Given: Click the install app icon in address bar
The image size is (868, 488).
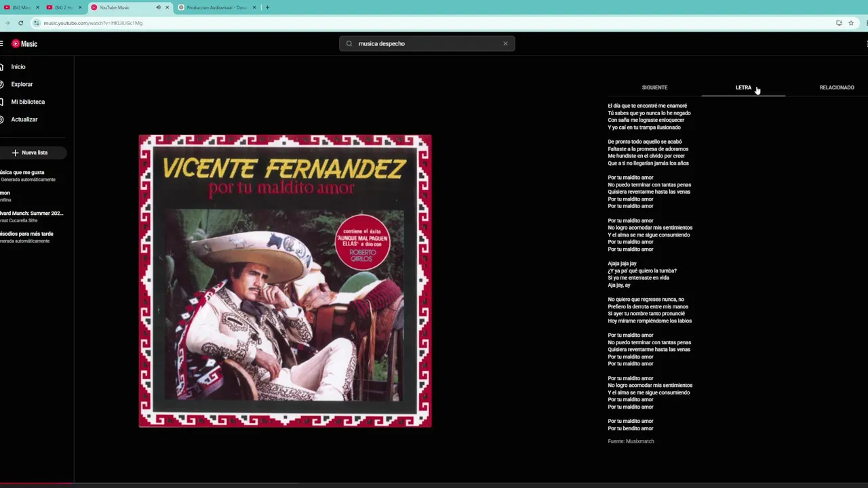Looking at the screenshot, I should (839, 23).
